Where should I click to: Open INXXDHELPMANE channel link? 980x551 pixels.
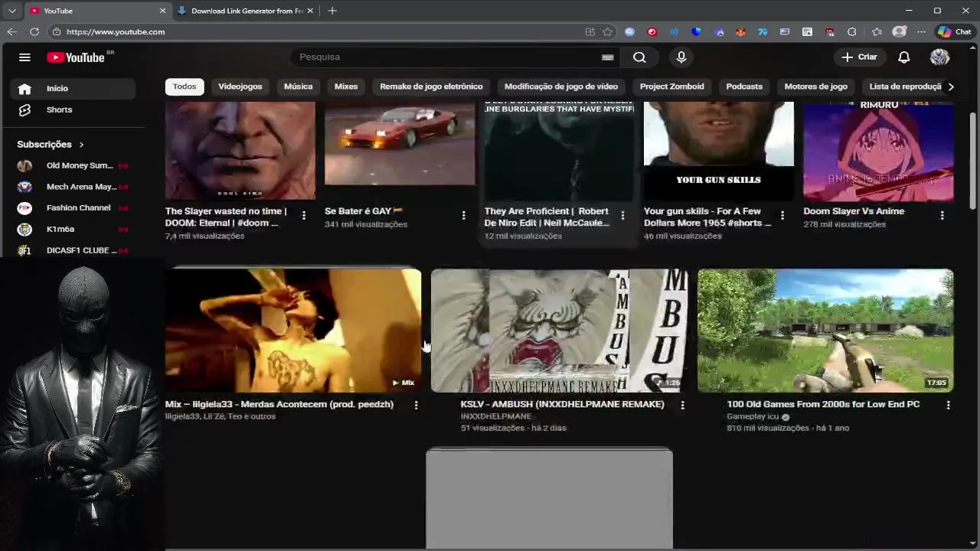[495, 417]
